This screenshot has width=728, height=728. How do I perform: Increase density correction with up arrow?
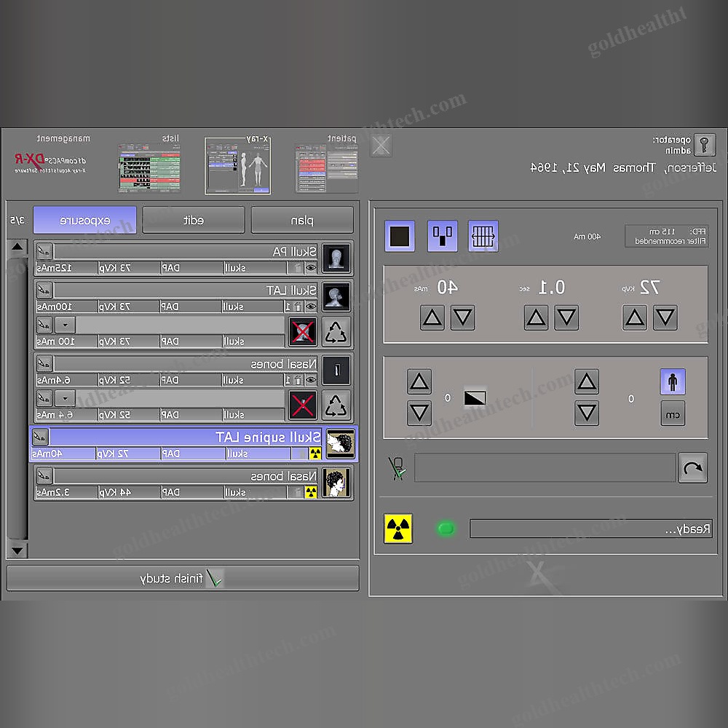pos(419,381)
